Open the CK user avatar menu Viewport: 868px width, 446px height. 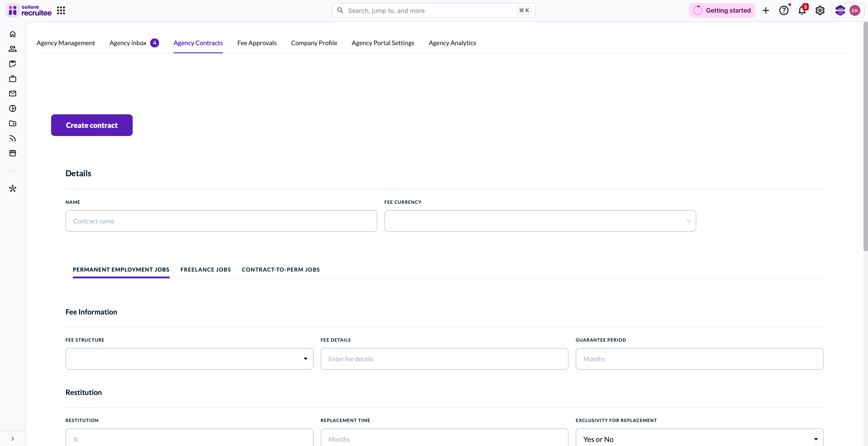point(855,10)
